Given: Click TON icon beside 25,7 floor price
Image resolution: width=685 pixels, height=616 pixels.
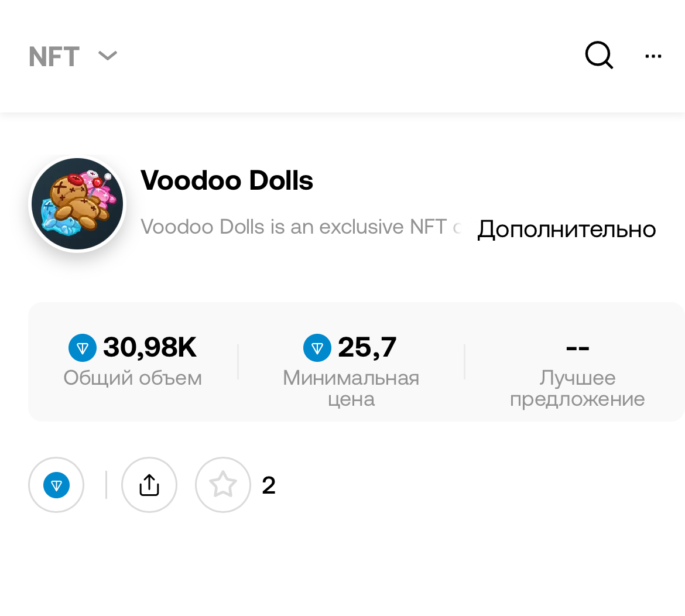Looking at the screenshot, I should click(x=317, y=348).
